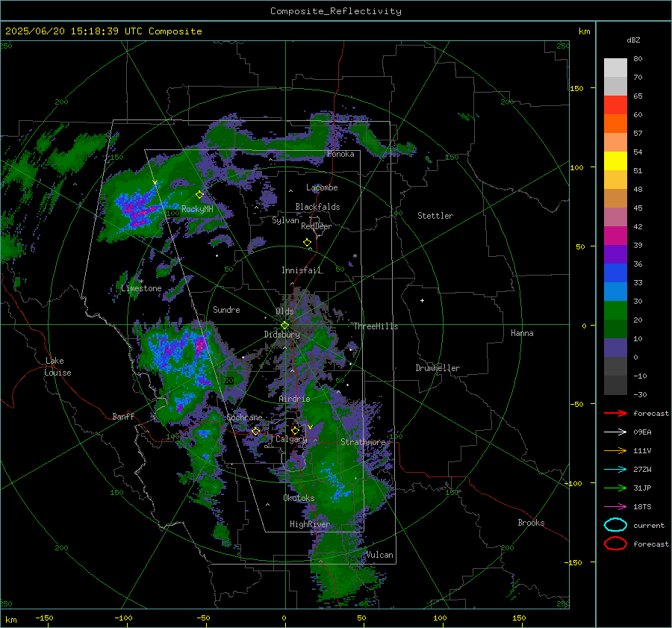Click the white 80 dBZ color swatch
672x628 pixels.
coord(615,67)
